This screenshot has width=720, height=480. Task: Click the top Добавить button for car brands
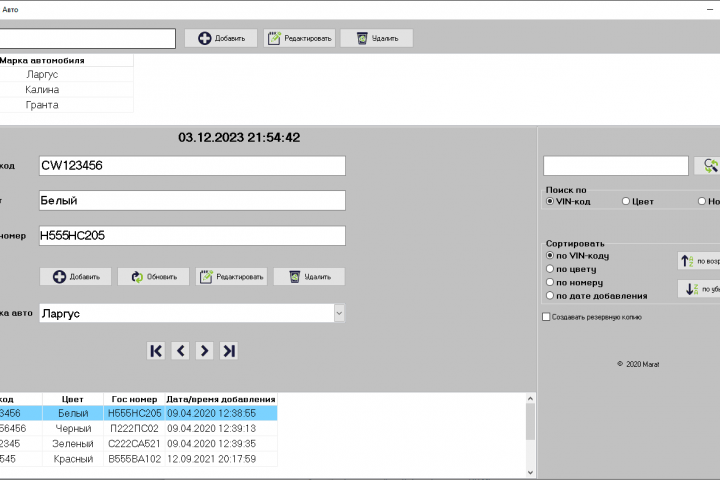coord(221,38)
